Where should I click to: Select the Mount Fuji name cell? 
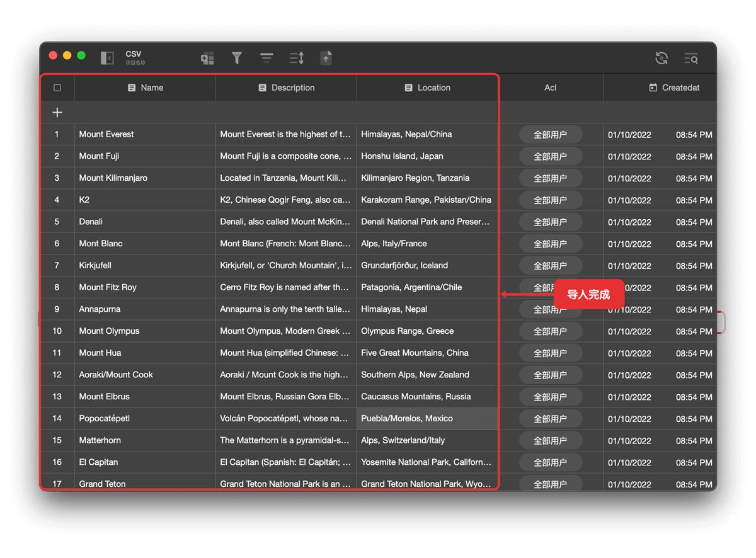click(x=145, y=156)
